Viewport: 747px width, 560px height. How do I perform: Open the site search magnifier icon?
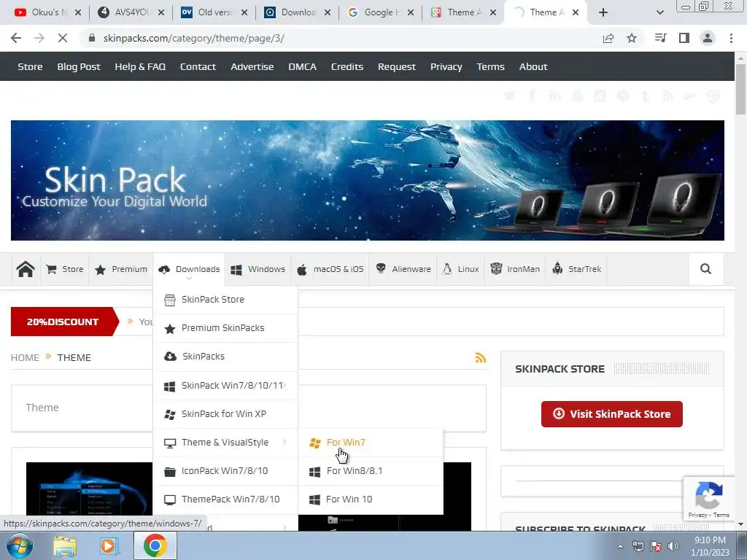click(x=705, y=269)
